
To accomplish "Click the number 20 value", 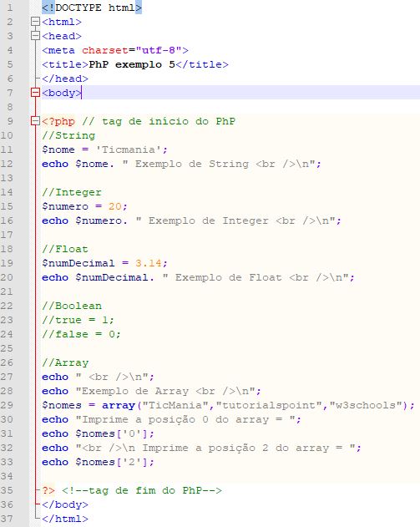I will coord(115,206).
